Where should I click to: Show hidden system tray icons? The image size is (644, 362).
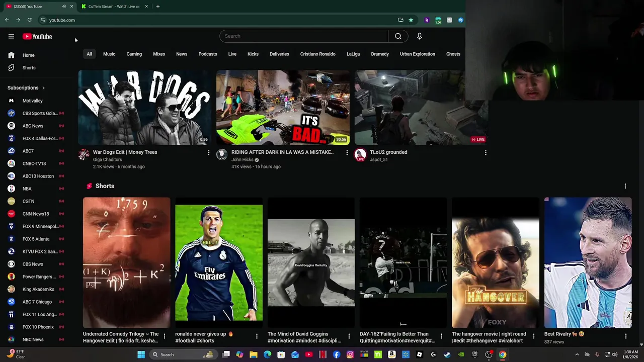577,354
